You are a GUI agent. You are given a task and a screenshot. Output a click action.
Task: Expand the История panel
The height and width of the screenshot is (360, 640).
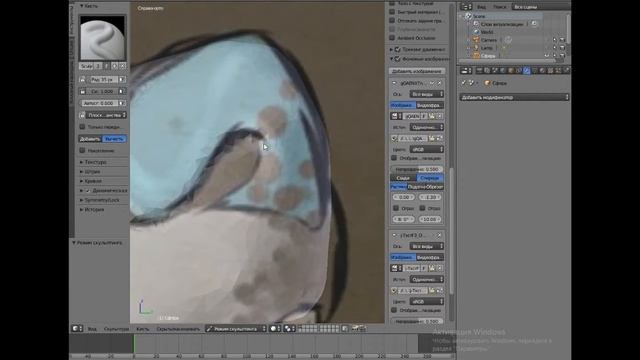[x=94, y=209]
